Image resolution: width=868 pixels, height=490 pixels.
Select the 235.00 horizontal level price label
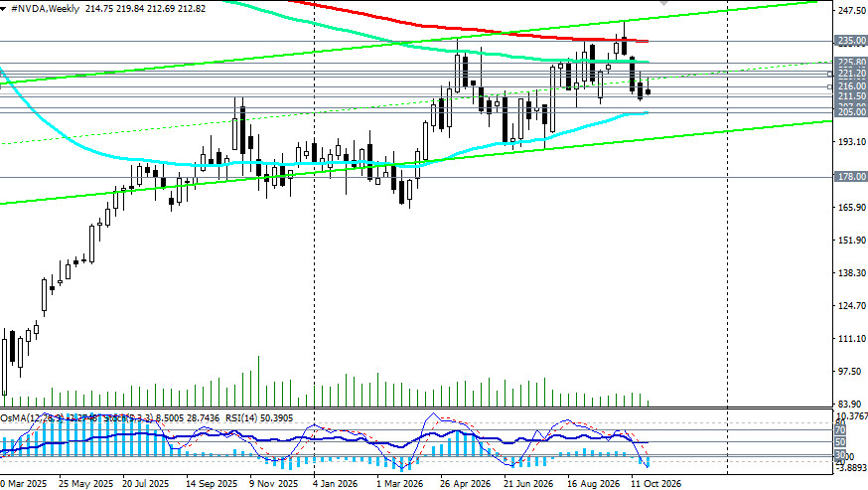851,41
